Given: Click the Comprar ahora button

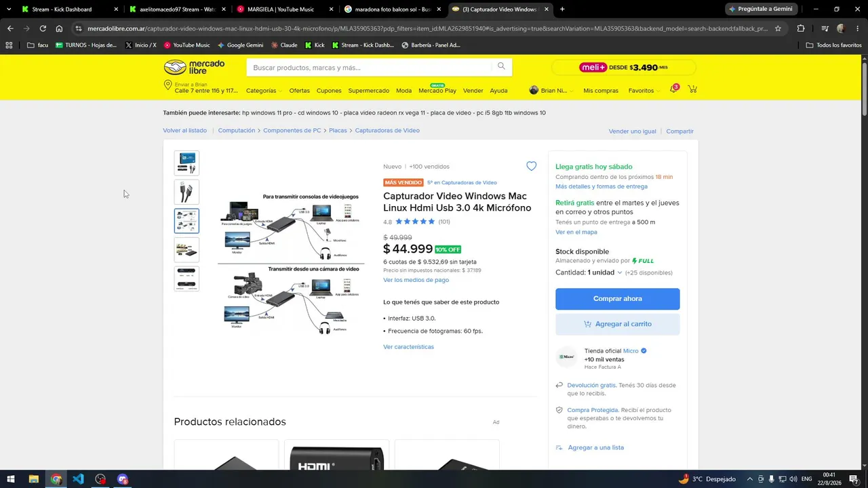Looking at the screenshot, I should point(617,299).
